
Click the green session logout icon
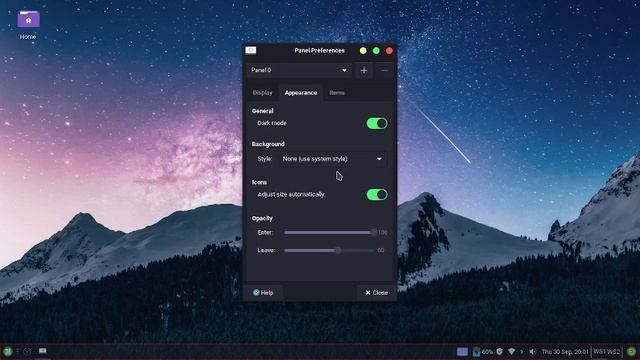coord(631,351)
